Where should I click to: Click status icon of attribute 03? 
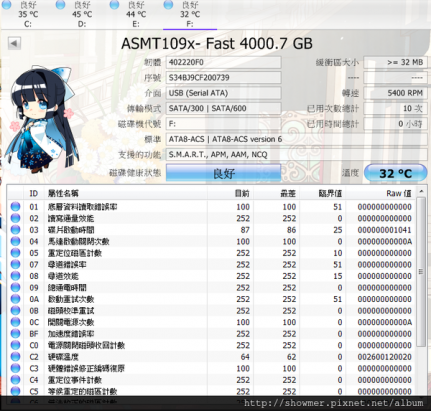click(x=15, y=230)
